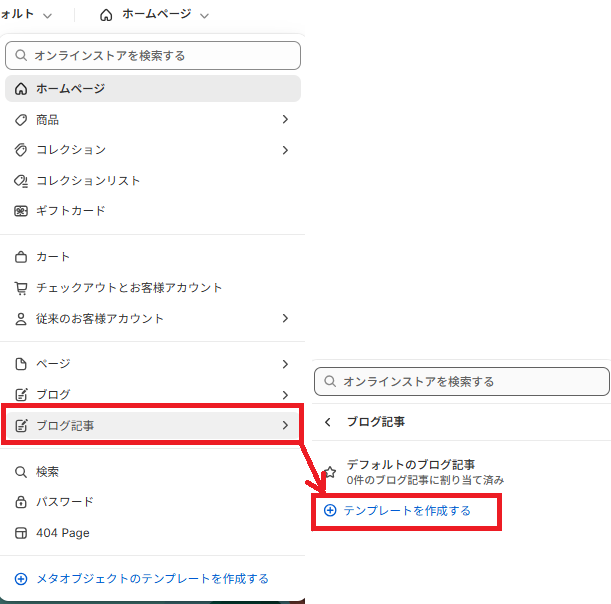Viewport: 611px width, 604px height.
Task: Open the ギフトカード template
Action: 71,211
